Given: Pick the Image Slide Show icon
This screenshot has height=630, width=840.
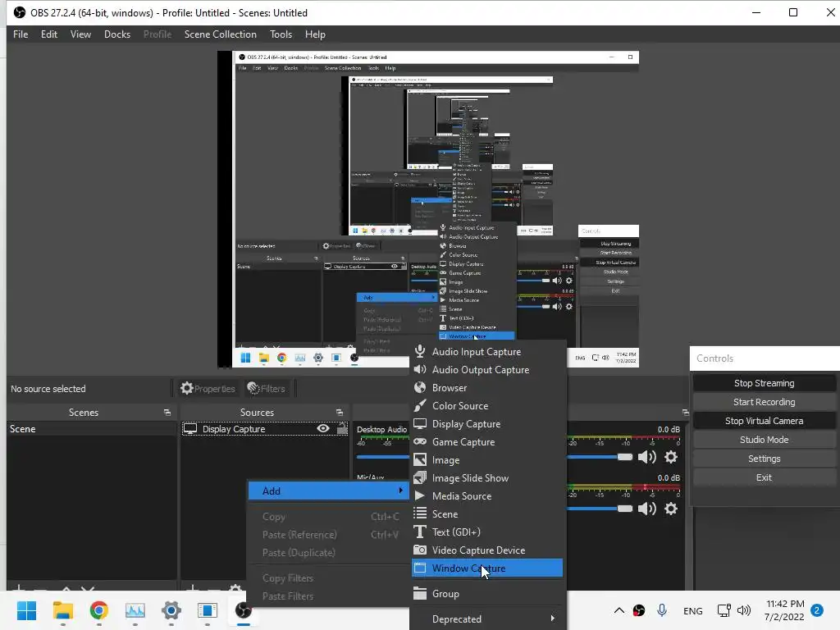Looking at the screenshot, I should pos(420,478).
